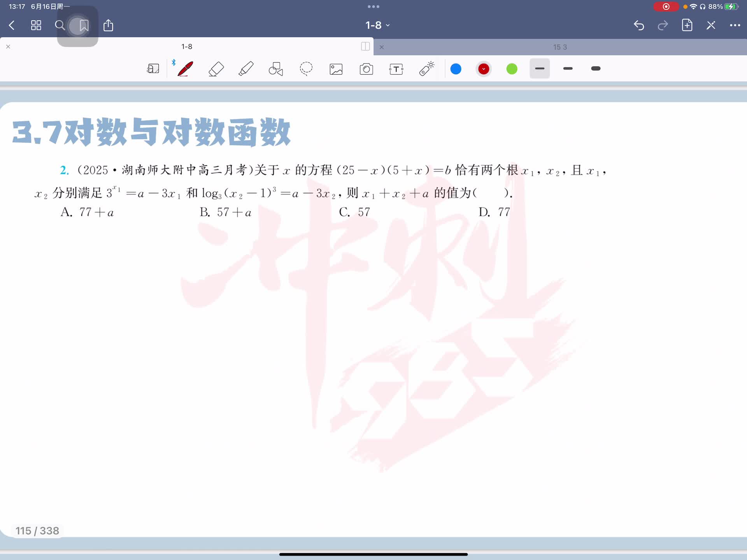Activate the Laser pointer tool

pos(426,69)
